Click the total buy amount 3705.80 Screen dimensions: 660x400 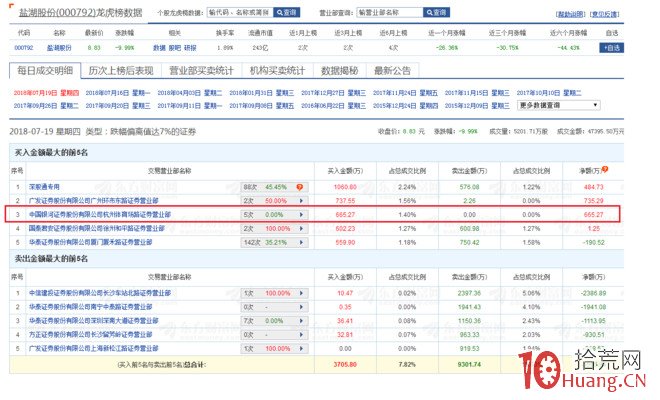coord(345,365)
